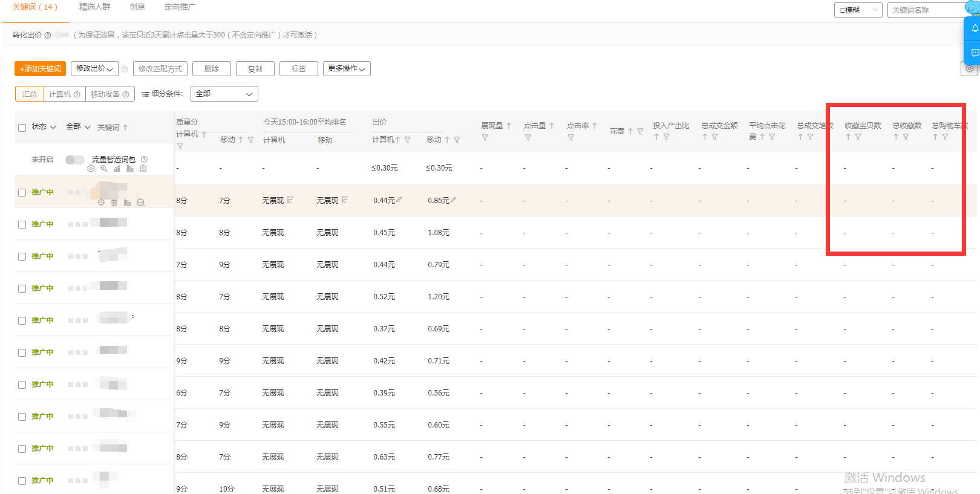The width and height of the screenshot is (980, 494).
Task: Check keyword row with bid 0.39元
Action: (22, 385)
